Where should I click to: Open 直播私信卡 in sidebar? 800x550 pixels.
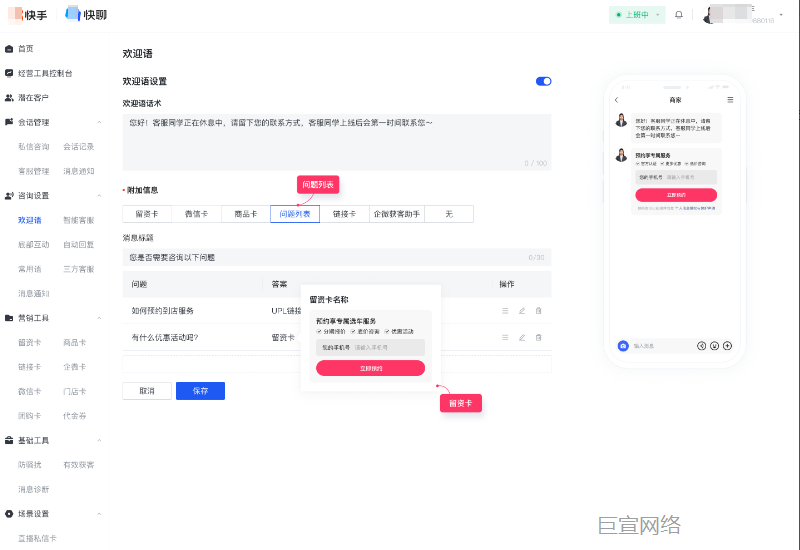[x=37, y=538]
